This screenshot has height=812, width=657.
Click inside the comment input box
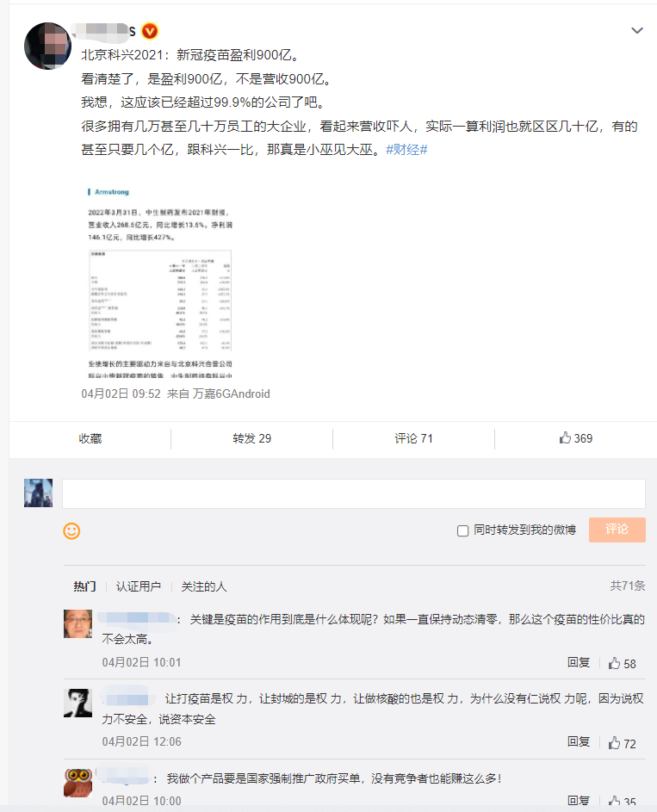point(354,493)
